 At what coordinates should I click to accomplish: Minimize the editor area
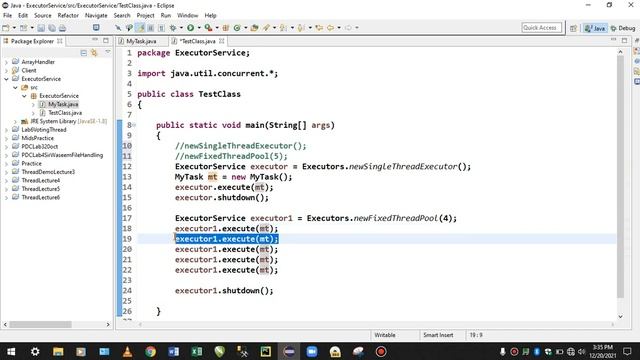click(613, 40)
